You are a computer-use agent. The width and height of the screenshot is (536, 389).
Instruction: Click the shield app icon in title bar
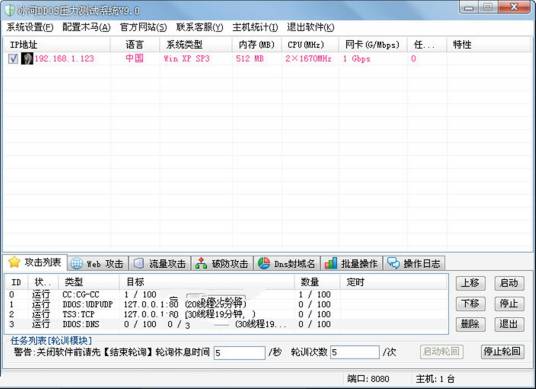pos(9,10)
